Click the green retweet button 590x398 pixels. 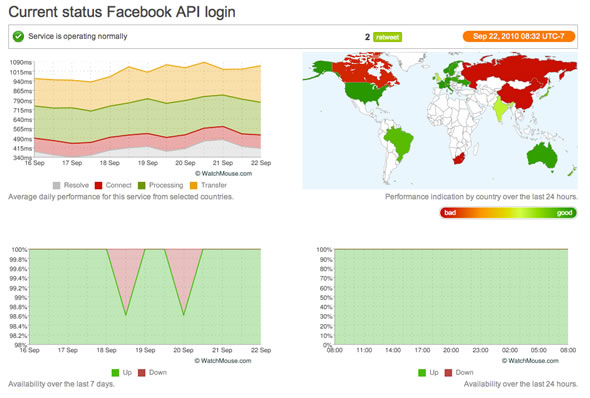[x=387, y=37]
